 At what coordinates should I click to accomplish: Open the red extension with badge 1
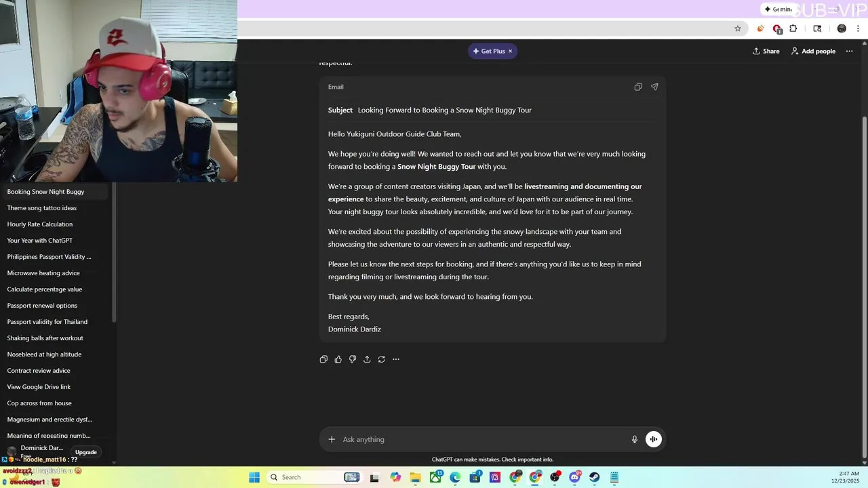click(777, 29)
